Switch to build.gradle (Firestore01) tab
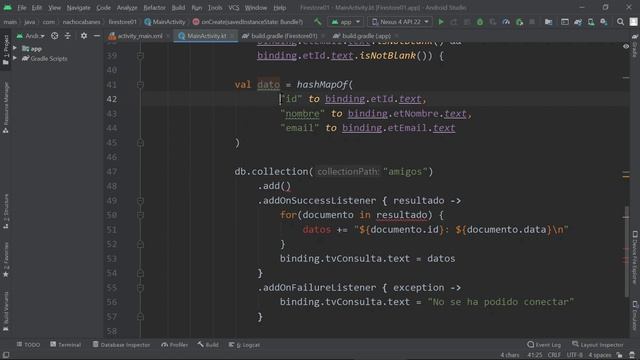 (x=283, y=36)
